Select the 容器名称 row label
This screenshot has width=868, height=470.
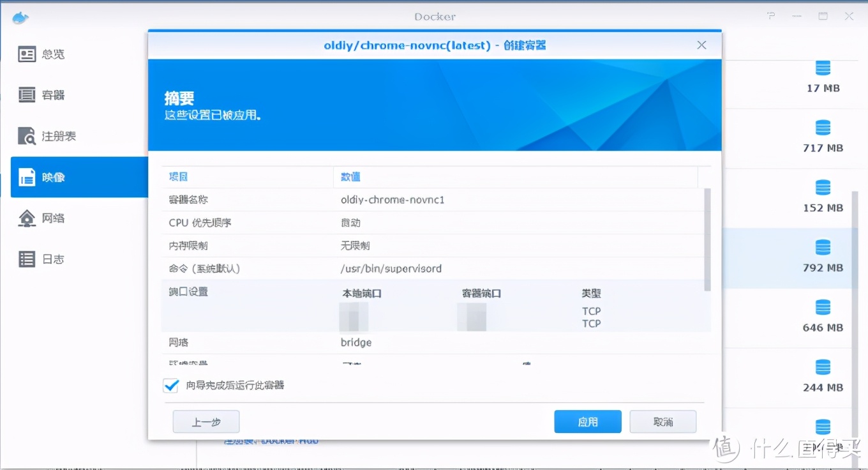click(x=188, y=200)
